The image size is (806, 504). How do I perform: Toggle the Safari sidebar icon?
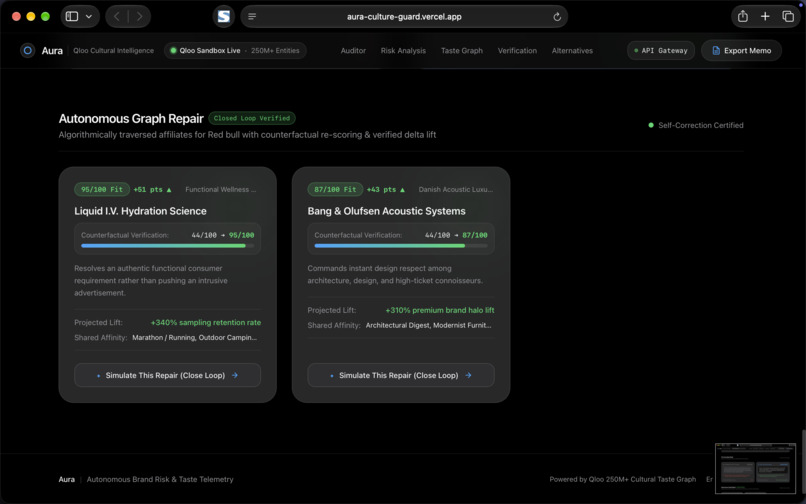click(72, 16)
